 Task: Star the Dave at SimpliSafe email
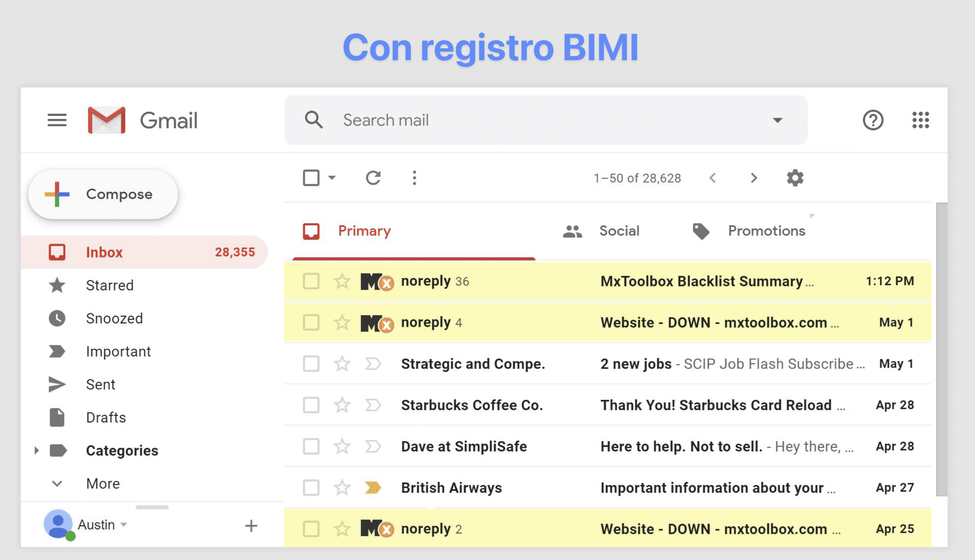pos(342,446)
